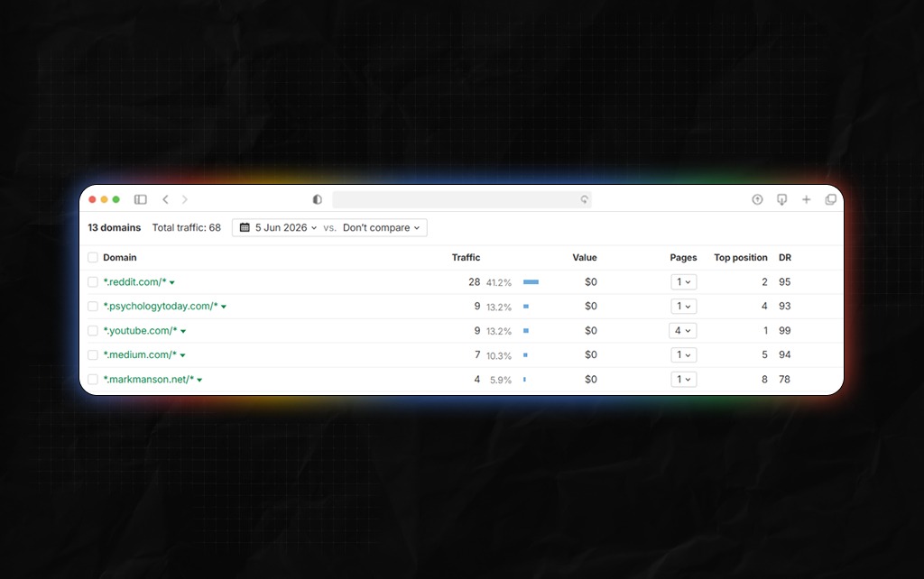Screen dimensions: 924x579
Task: Click the share upload icon
Action: point(757,199)
